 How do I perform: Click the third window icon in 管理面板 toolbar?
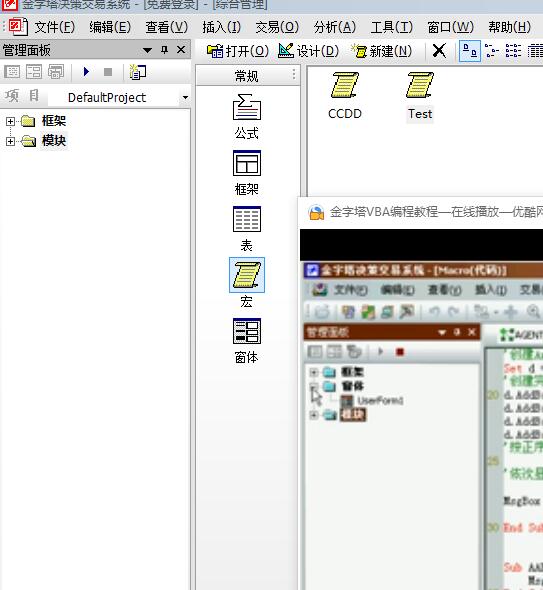56,71
